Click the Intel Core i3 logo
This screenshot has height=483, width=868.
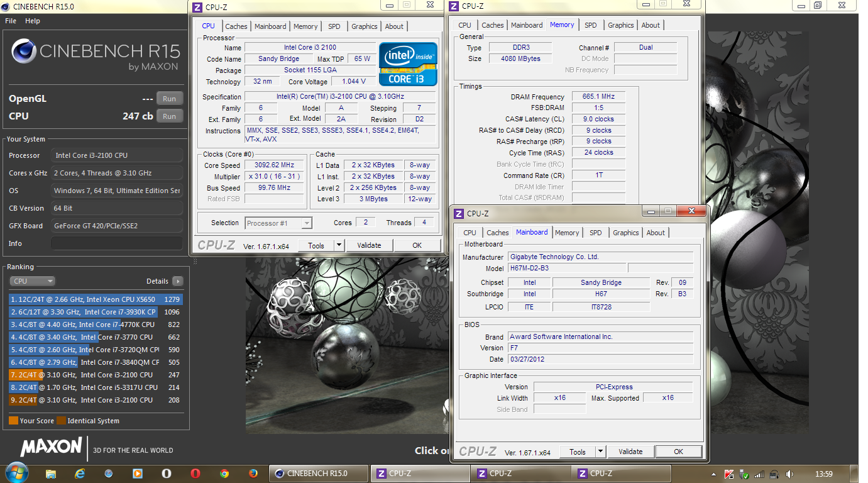click(x=408, y=64)
